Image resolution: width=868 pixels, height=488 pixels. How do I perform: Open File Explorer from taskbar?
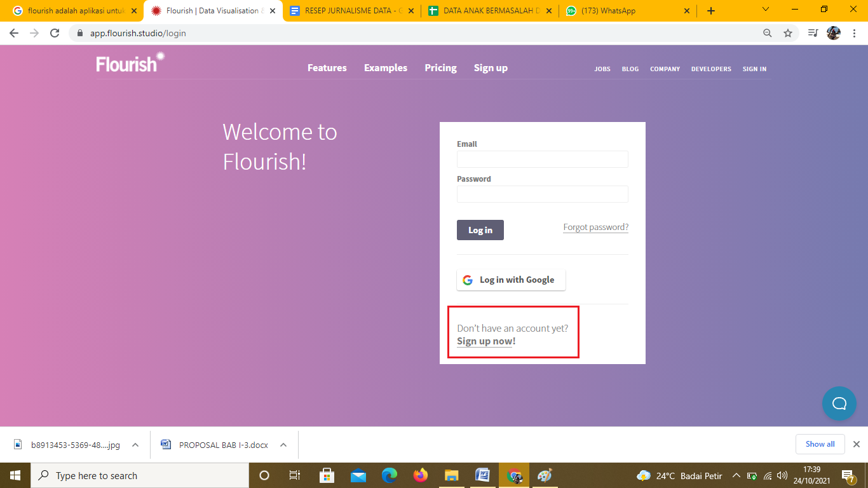tap(452, 475)
